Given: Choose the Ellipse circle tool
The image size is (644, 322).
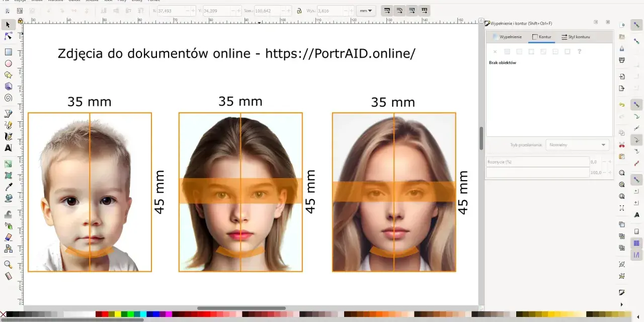Looking at the screenshot, I should point(8,63).
